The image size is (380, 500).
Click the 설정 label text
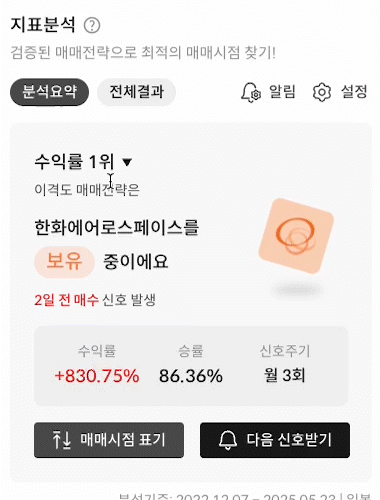(354, 92)
